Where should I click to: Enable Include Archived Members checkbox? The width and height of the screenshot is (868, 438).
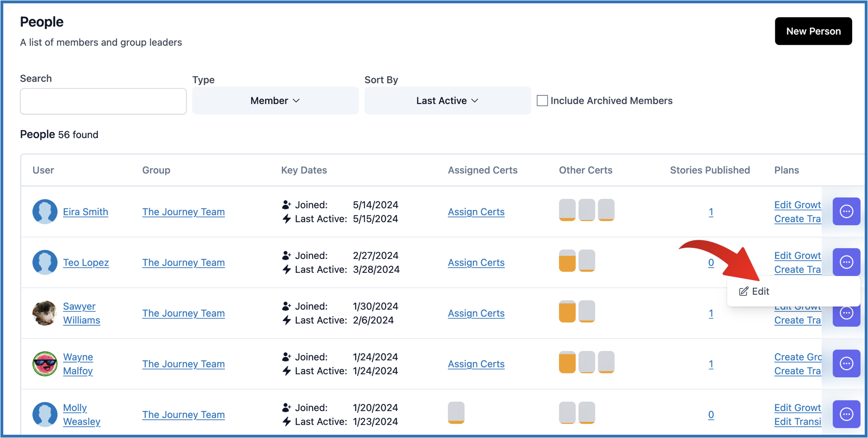pos(542,101)
